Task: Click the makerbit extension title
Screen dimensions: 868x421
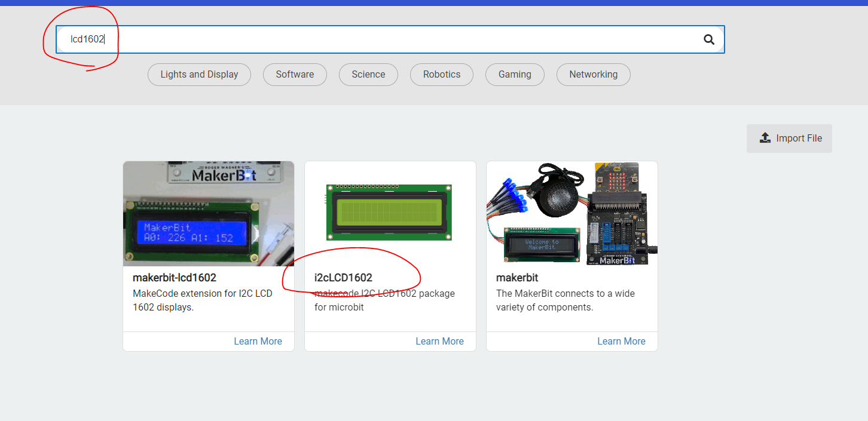Action: [517, 278]
